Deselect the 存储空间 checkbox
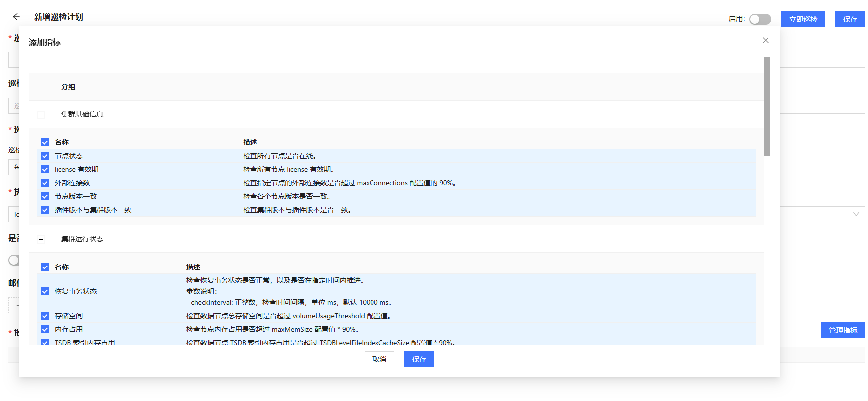The image size is (868, 401). [45, 316]
